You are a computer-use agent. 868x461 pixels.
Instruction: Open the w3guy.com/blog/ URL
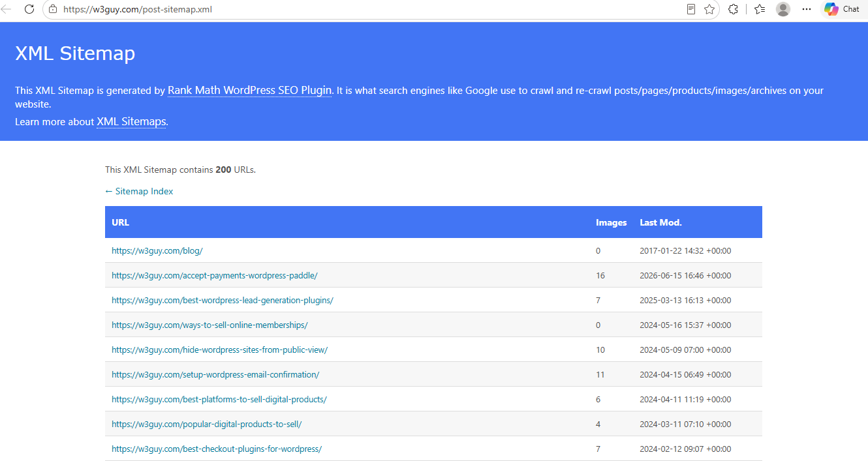pyautogui.click(x=157, y=250)
